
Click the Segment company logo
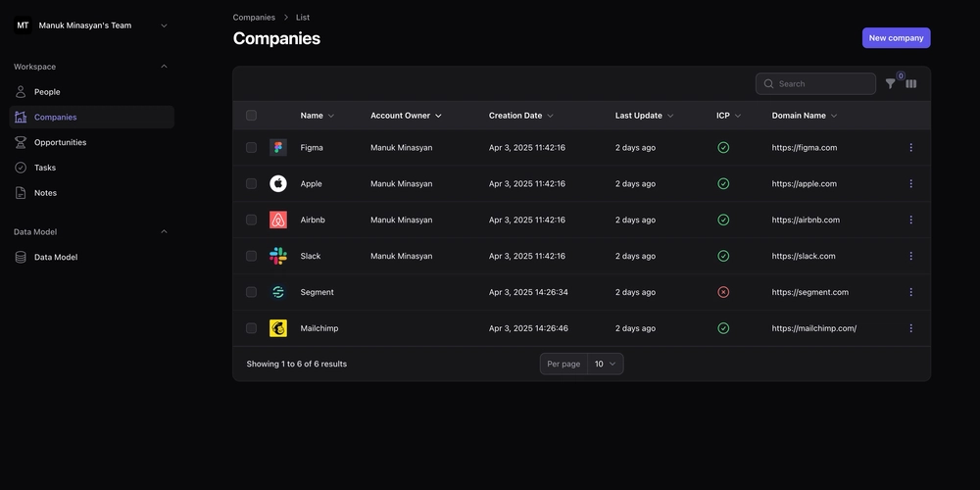point(278,292)
